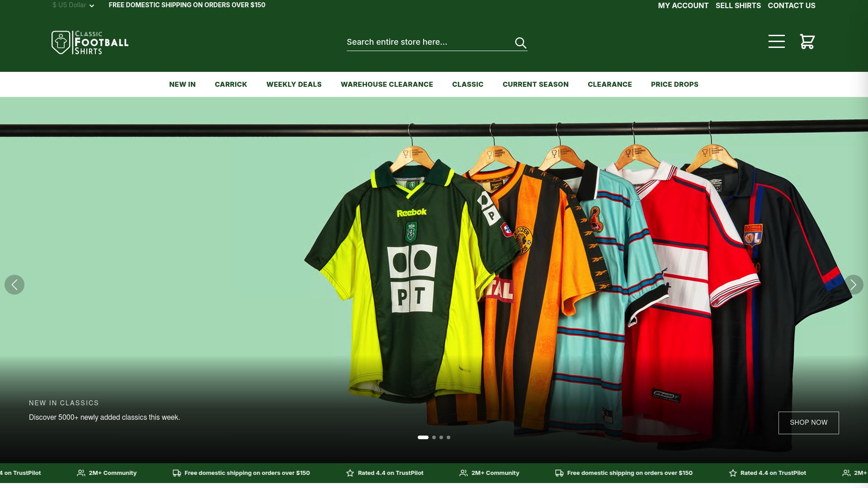This screenshot has width=868, height=488.
Task: Click the free domestic shipping banner text
Action: (x=187, y=5)
